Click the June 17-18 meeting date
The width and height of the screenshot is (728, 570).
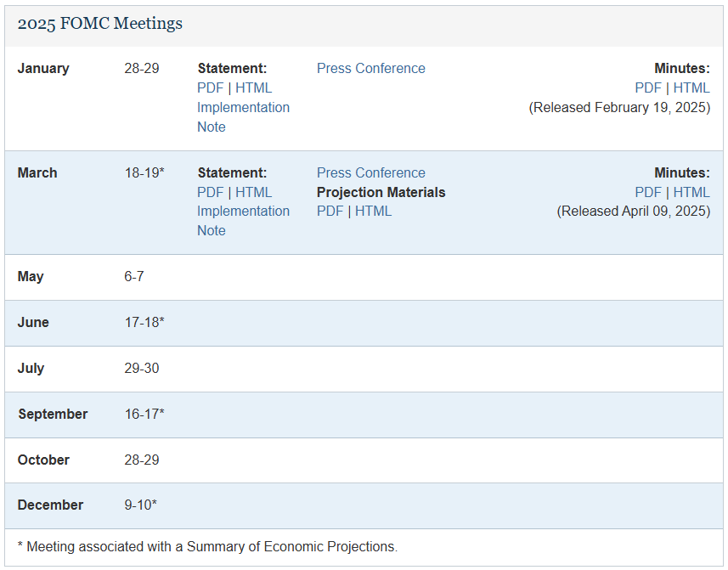tap(144, 323)
